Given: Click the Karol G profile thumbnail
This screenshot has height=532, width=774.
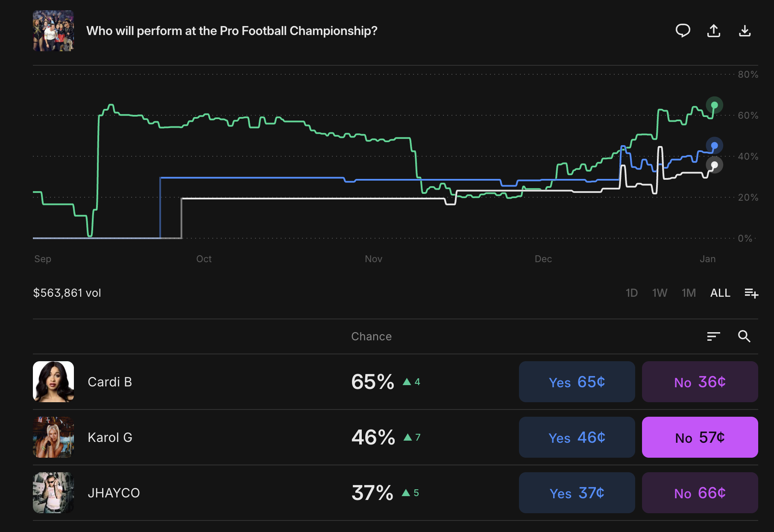Looking at the screenshot, I should (x=53, y=437).
